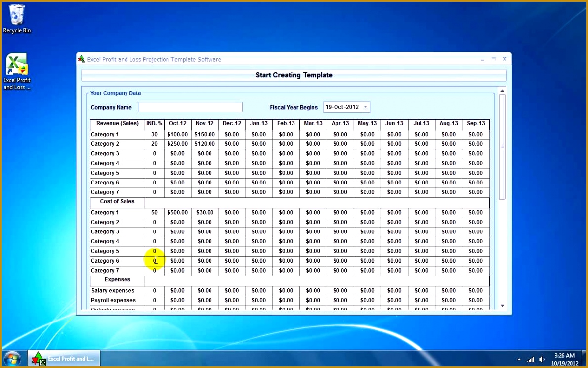Image resolution: width=588 pixels, height=368 pixels.
Task: Click the $120.00 Nov-12 revenue cell
Action: pyautogui.click(x=205, y=144)
